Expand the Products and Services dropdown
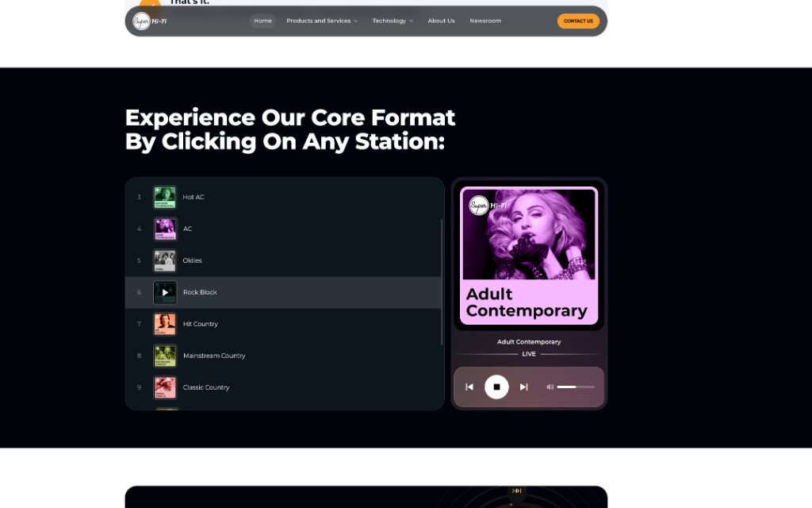 (320, 21)
